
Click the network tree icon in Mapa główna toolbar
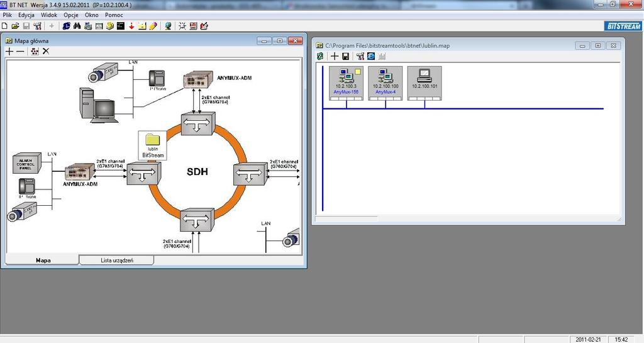35,52
